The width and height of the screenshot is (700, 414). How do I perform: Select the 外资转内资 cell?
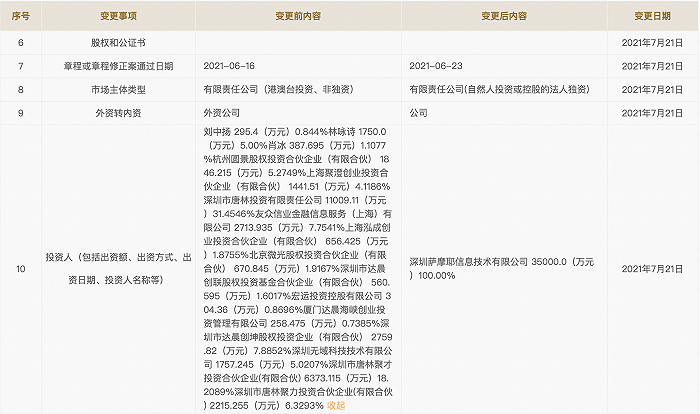point(118,113)
